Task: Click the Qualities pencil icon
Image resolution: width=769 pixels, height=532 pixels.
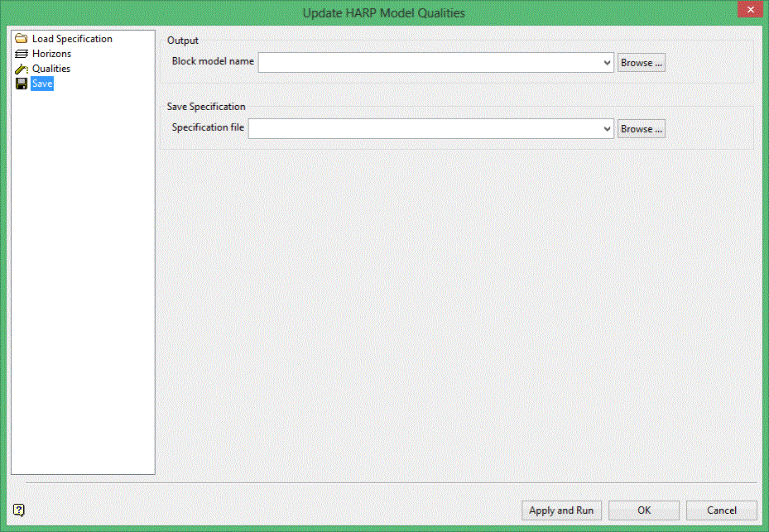Action: click(x=21, y=69)
